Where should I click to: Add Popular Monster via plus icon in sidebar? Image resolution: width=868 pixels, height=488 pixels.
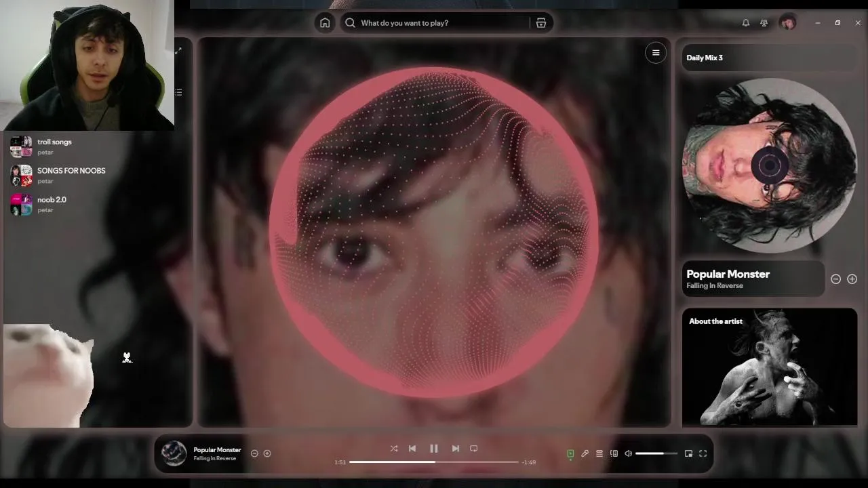(852, 279)
